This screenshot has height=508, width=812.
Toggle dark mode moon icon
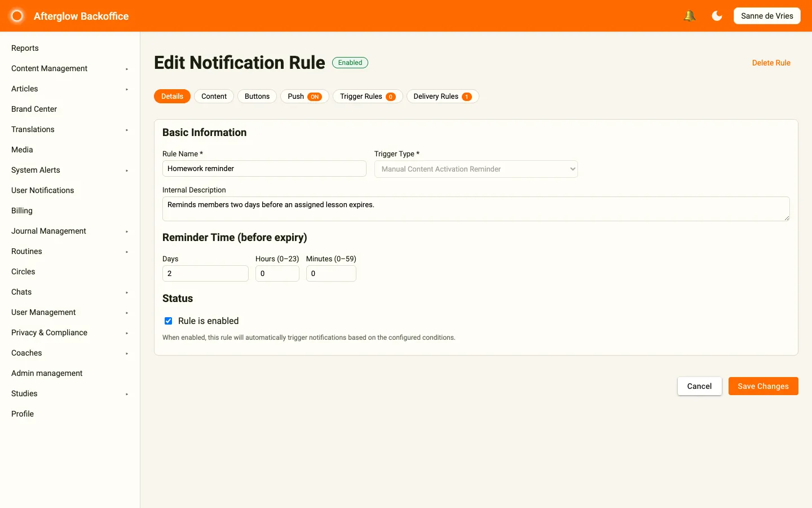click(x=717, y=16)
